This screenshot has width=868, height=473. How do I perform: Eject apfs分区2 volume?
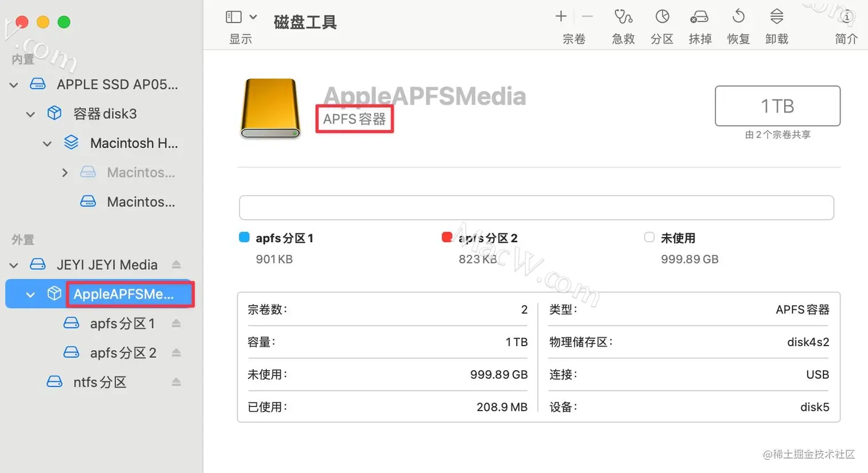coord(176,352)
